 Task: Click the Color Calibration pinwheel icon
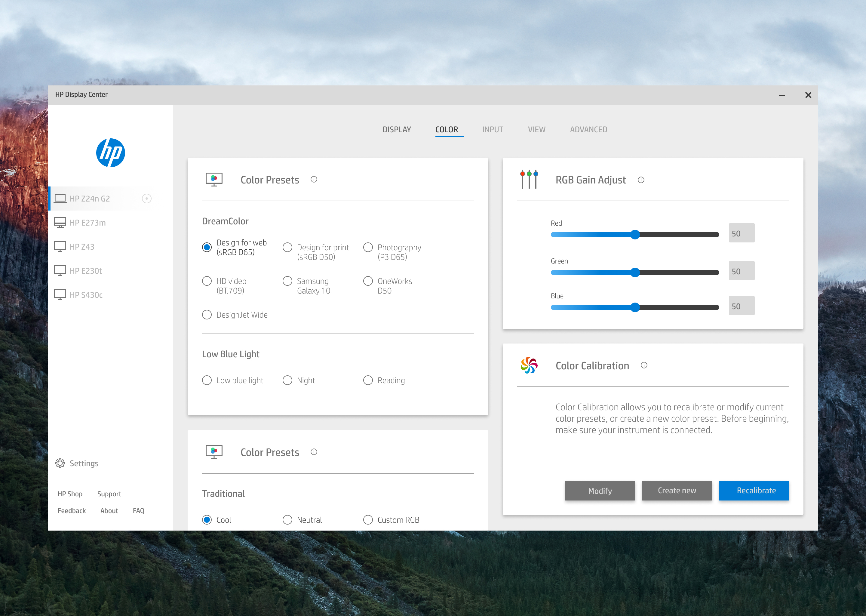pyautogui.click(x=529, y=365)
